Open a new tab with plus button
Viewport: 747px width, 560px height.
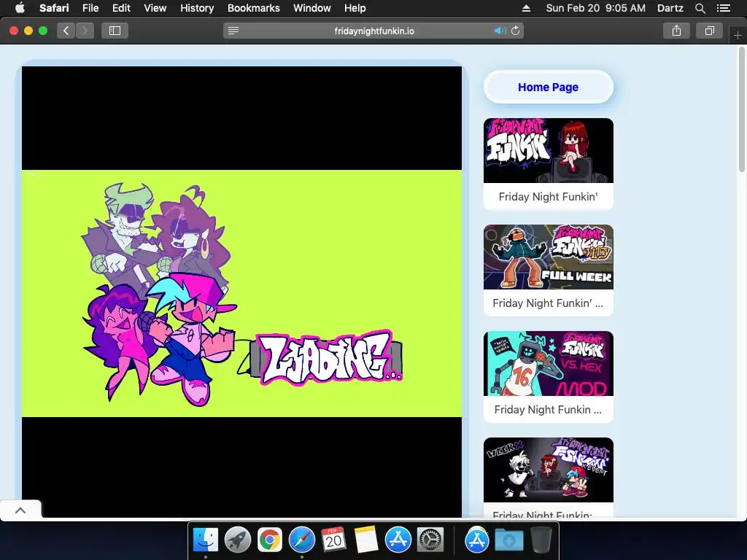(x=738, y=35)
